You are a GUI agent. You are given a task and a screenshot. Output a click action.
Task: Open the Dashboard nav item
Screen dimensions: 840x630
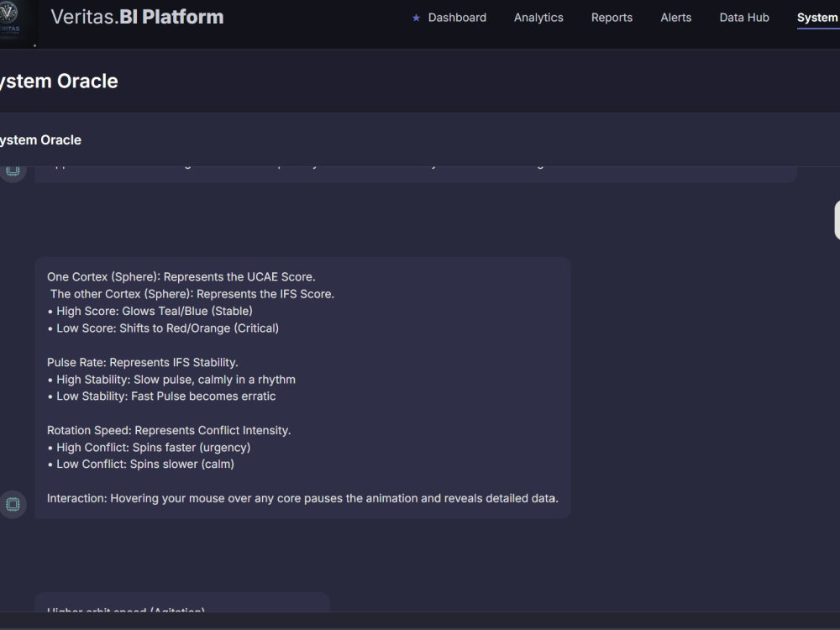point(457,18)
